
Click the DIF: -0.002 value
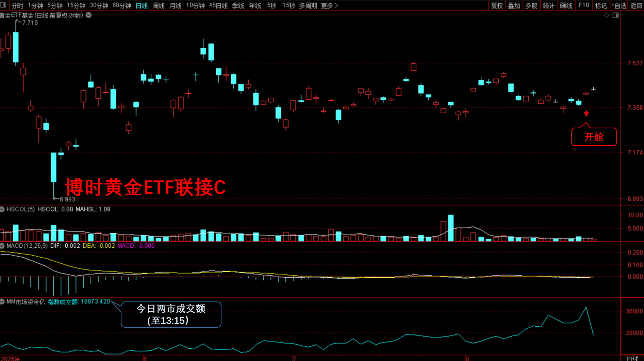(x=65, y=246)
